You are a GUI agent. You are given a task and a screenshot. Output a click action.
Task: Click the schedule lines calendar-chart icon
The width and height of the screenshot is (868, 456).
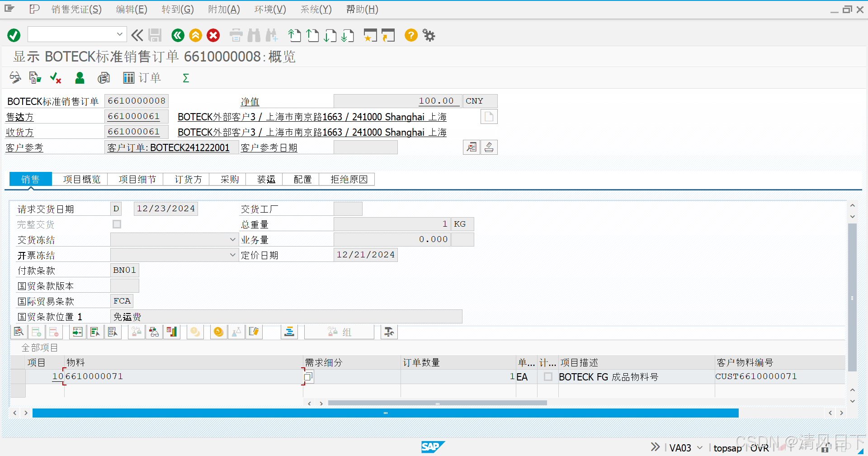(x=171, y=332)
